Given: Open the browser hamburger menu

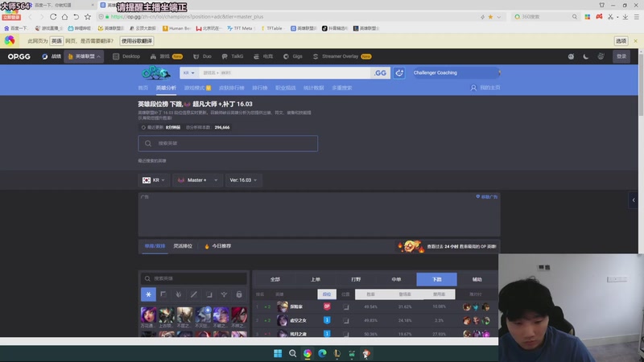Looking at the screenshot, I should pos(636,17).
